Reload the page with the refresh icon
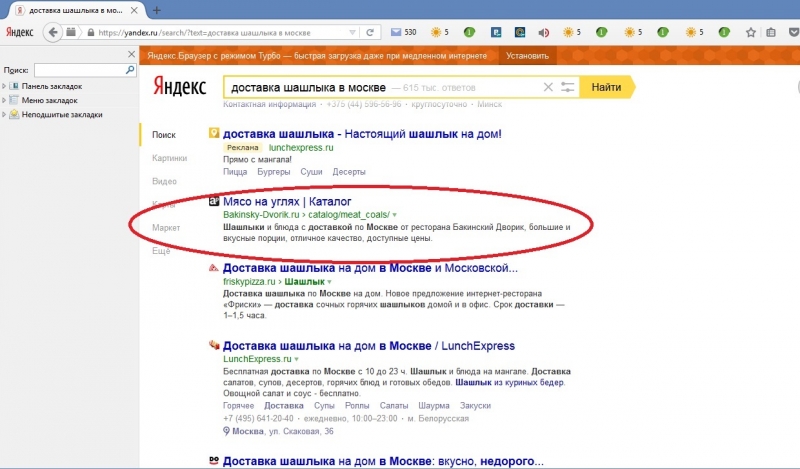The height and width of the screenshot is (469, 800). 370,33
